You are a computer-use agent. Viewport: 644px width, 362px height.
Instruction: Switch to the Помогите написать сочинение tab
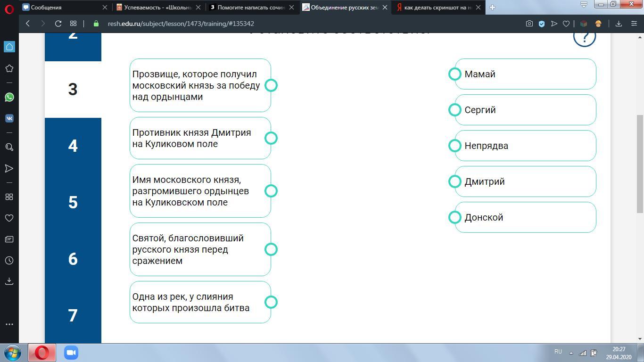[251, 8]
